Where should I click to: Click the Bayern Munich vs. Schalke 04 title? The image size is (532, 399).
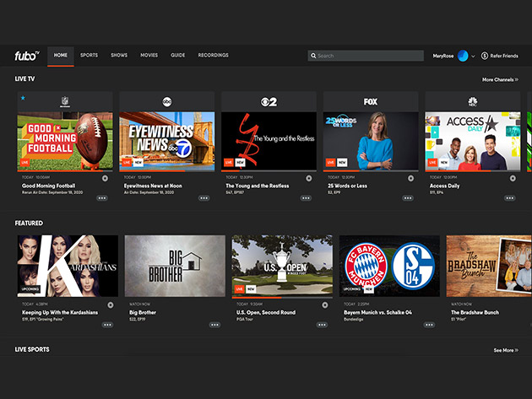tap(378, 313)
